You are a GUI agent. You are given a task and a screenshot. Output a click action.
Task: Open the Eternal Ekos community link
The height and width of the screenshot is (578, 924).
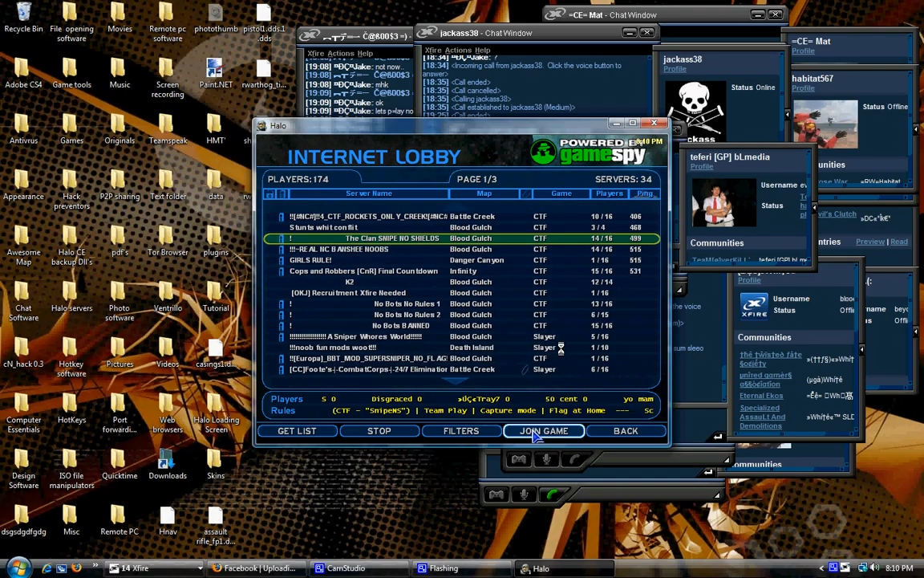coord(760,396)
